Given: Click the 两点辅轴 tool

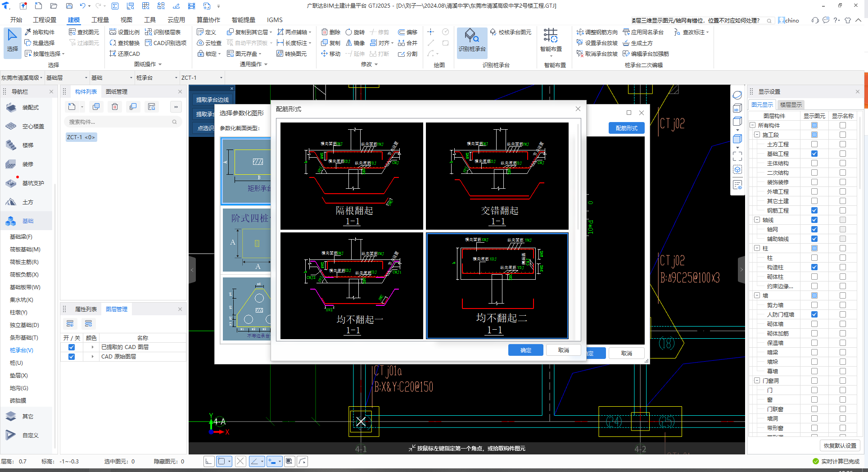Looking at the screenshot, I should coord(294,32).
